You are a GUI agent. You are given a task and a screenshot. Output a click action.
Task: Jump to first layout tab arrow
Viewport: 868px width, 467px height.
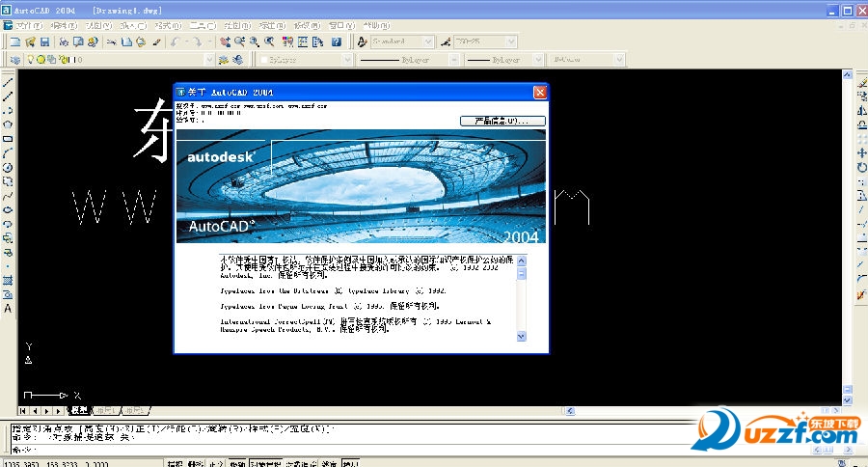point(23,410)
